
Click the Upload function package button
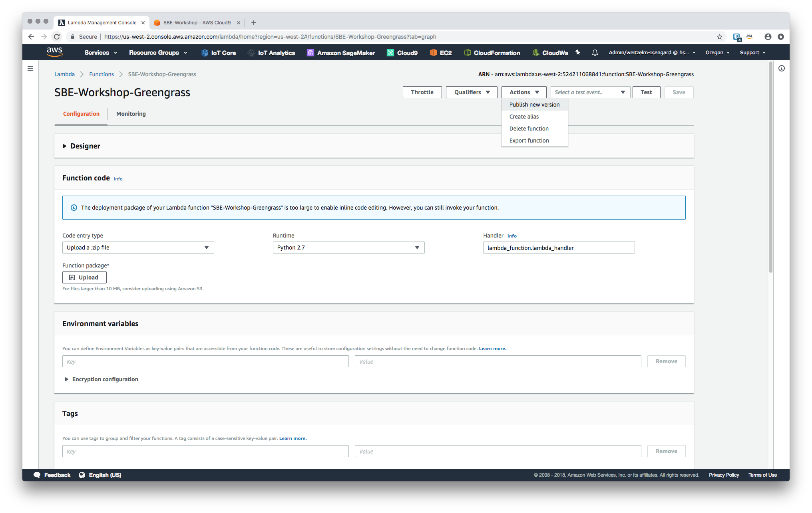[x=84, y=277]
